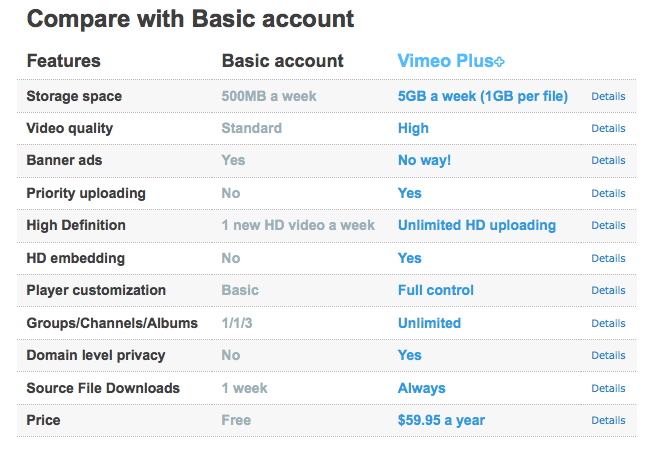Viewport: 660px width, 468px height.
Task: Open Details for Banner ads row
Action: click(608, 160)
